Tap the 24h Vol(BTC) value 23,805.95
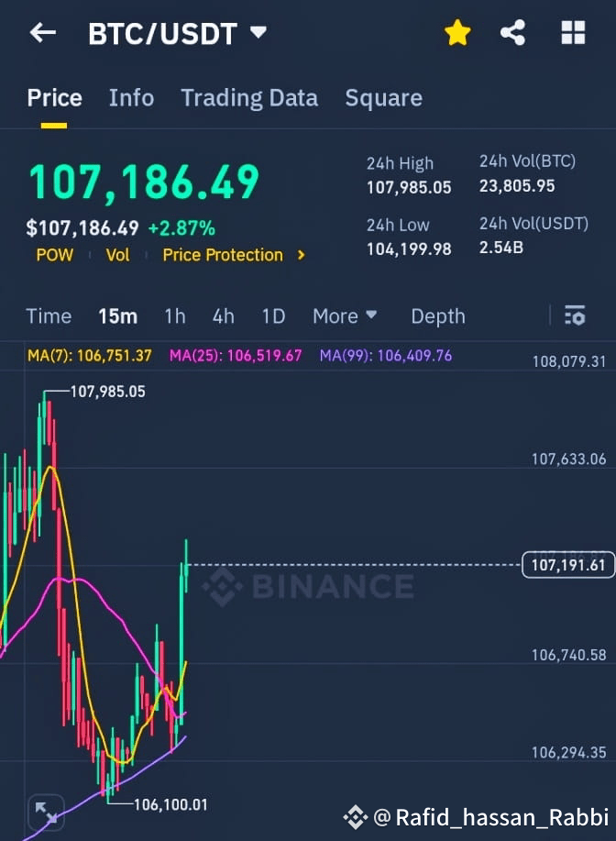This screenshot has height=841, width=616. tap(517, 186)
